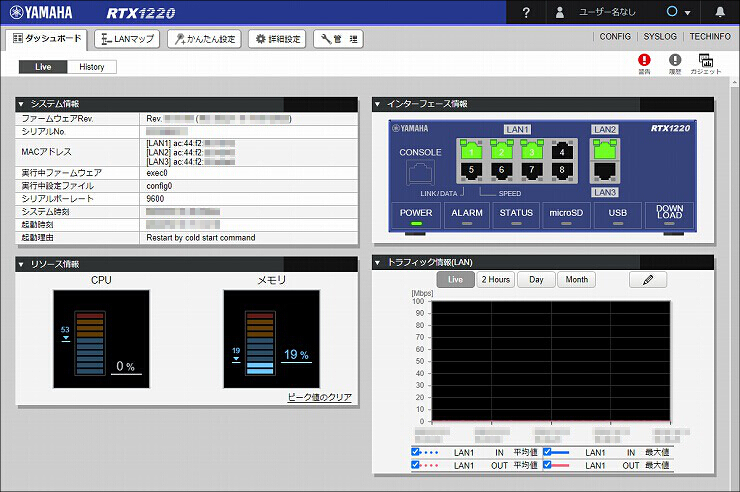Open the ダッシュボード tab
The width and height of the screenshot is (740, 492).
[47, 39]
